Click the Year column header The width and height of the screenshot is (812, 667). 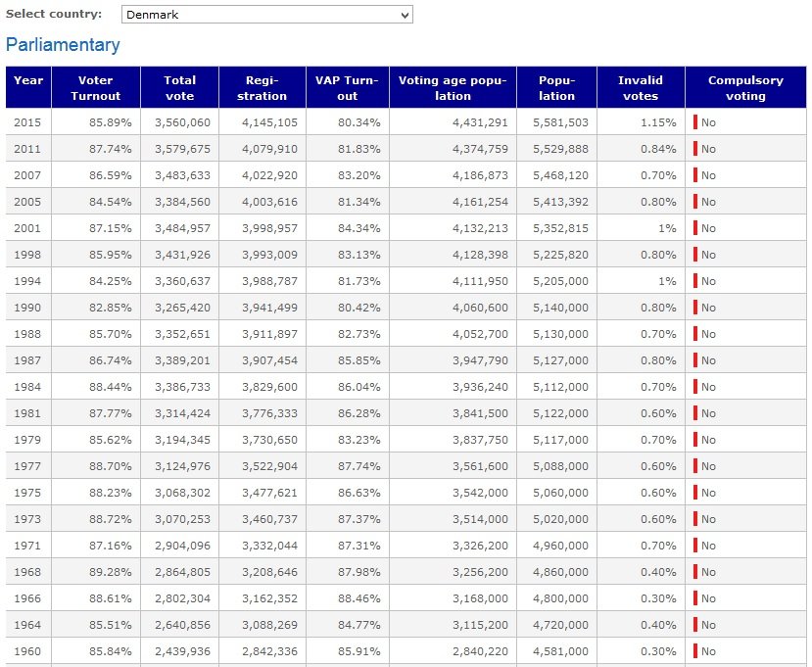28,87
